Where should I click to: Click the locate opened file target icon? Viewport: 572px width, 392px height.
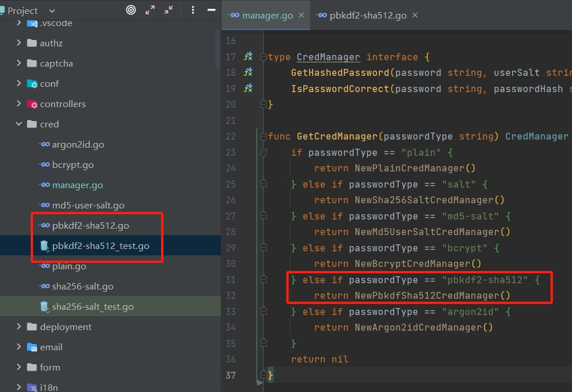coord(131,10)
